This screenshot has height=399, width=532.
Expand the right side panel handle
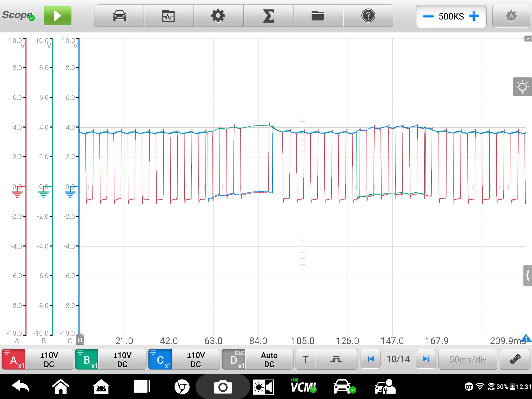coord(528,276)
